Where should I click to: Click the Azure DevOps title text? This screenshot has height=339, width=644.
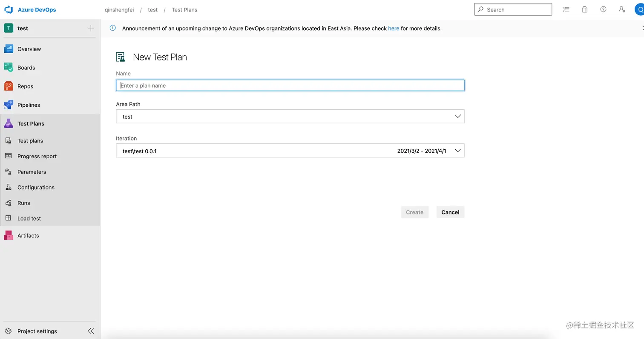tap(37, 9)
